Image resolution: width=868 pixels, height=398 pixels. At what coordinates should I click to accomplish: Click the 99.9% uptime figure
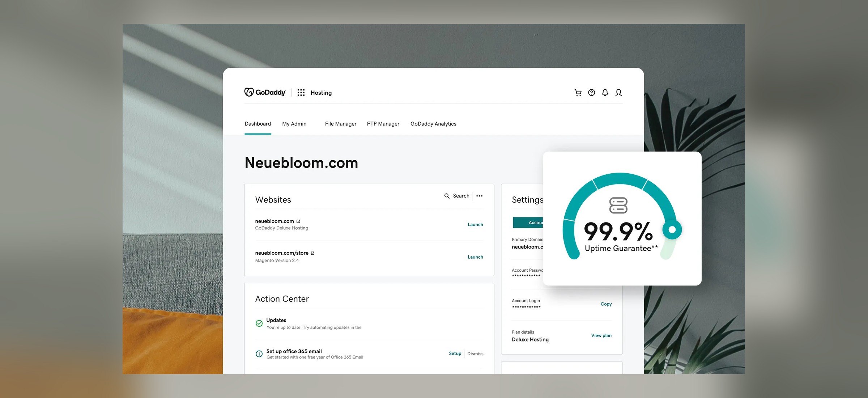[x=618, y=232]
